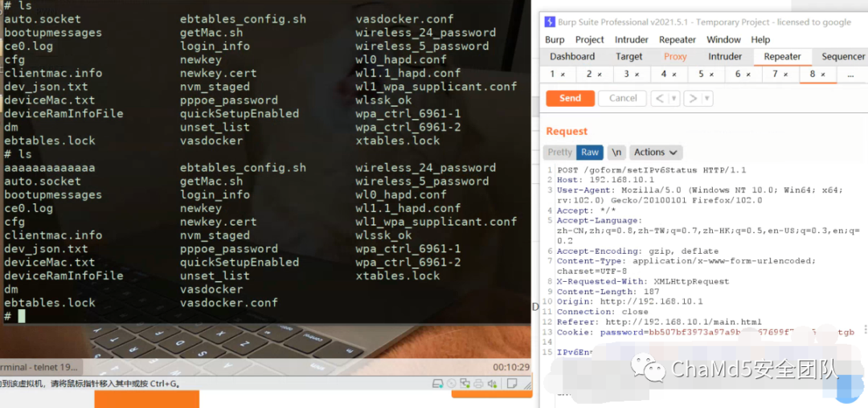Click the VM hard disk status icon
The height and width of the screenshot is (408, 868).
437,383
